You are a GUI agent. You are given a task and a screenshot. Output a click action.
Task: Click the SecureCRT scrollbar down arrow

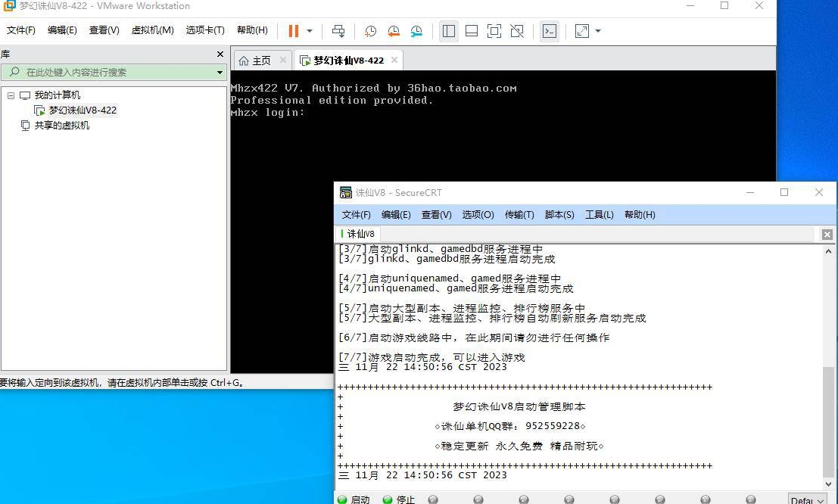(828, 483)
